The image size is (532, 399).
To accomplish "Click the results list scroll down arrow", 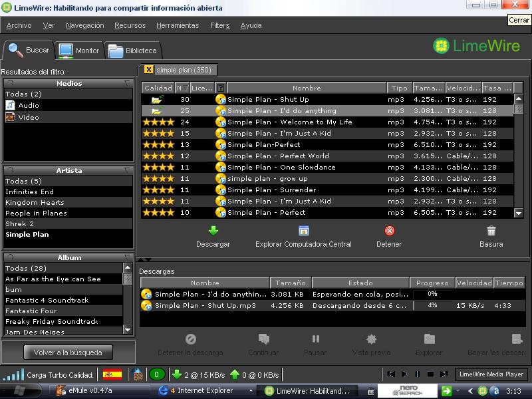I will [x=519, y=213].
